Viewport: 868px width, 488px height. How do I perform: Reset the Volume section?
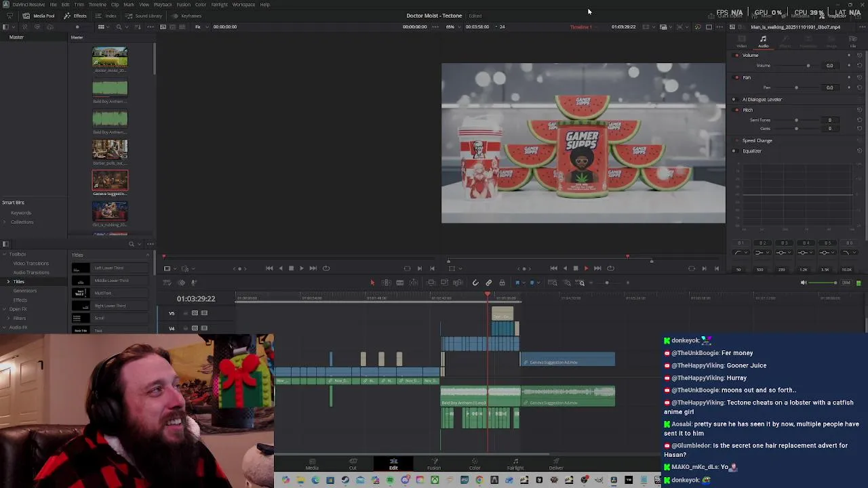pyautogui.click(x=859, y=55)
